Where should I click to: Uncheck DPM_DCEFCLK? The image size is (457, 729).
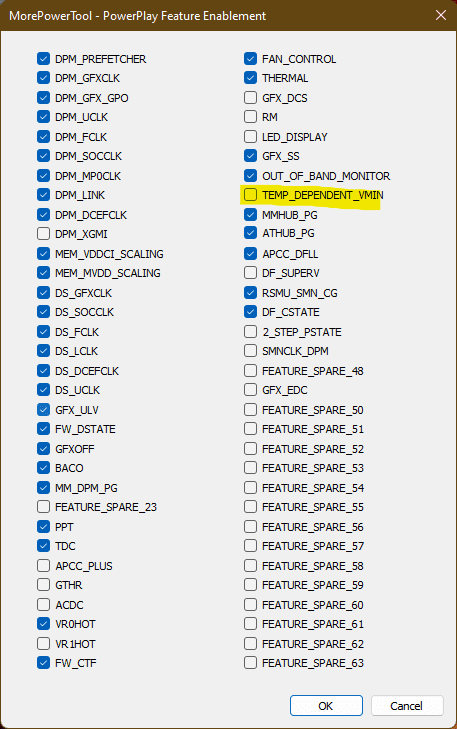pos(43,215)
